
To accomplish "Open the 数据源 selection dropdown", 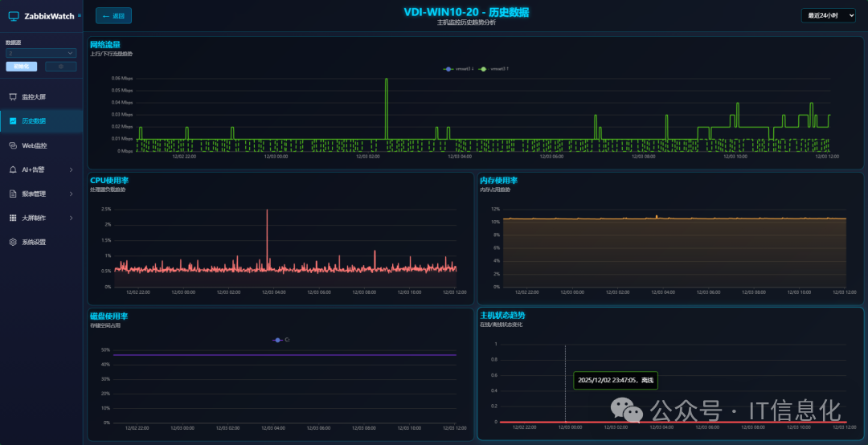I will (41, 53).
